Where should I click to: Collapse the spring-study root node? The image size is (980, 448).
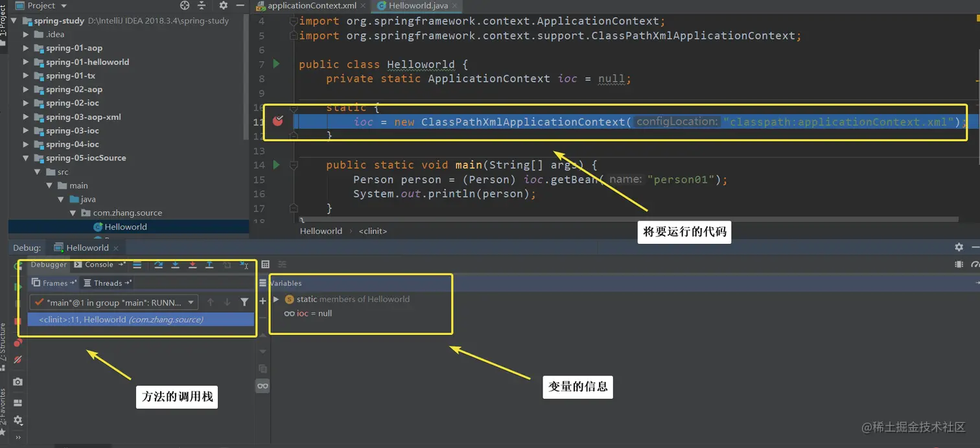[x=14, y=21]
